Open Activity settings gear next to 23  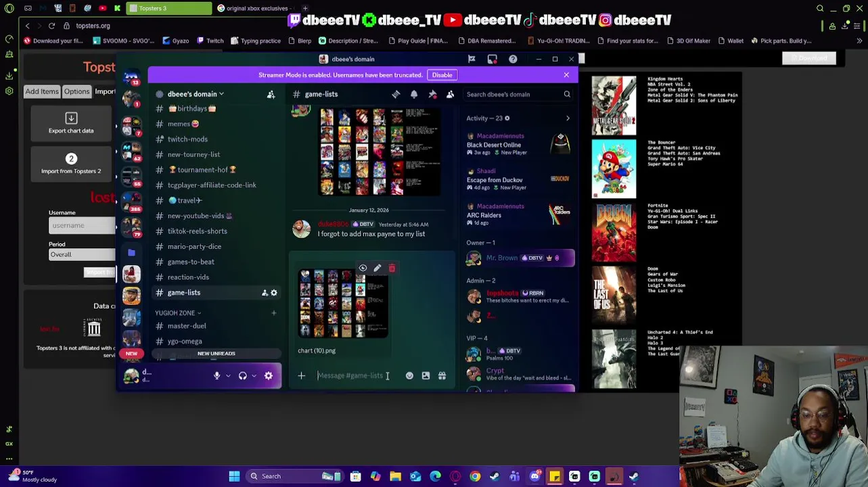(x=507, y=118)
